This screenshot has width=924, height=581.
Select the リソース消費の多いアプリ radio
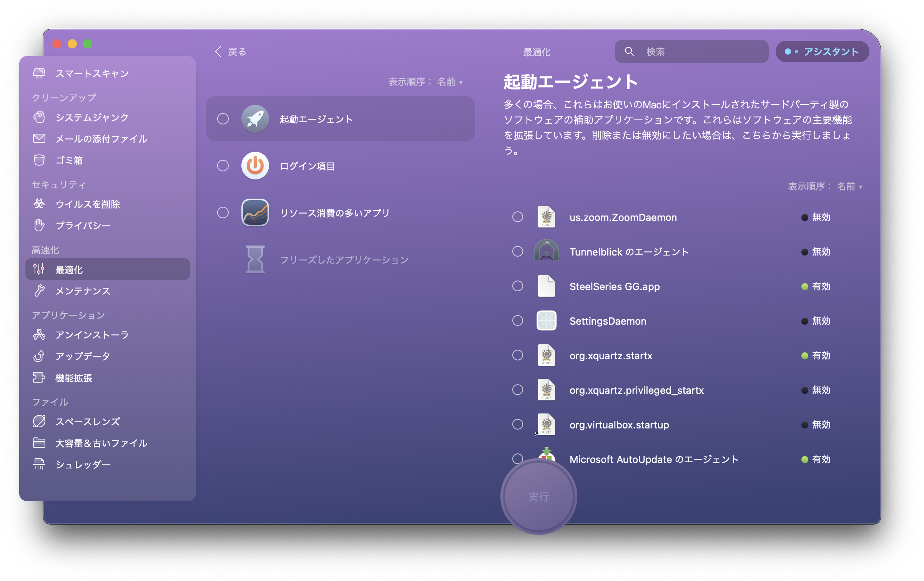(223, 212)
